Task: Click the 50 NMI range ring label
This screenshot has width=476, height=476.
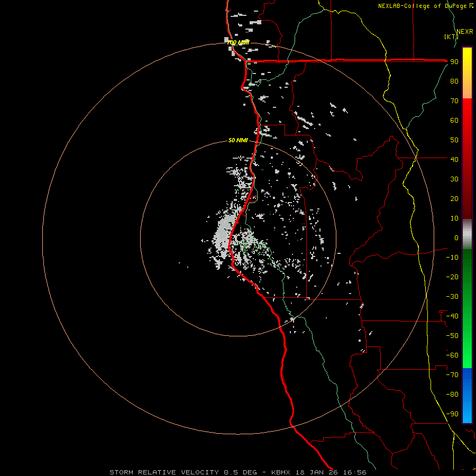Action: (239, 140)
